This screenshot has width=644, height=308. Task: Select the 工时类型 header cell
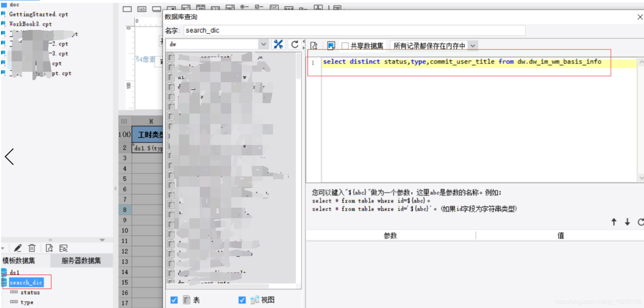[148, 135]
